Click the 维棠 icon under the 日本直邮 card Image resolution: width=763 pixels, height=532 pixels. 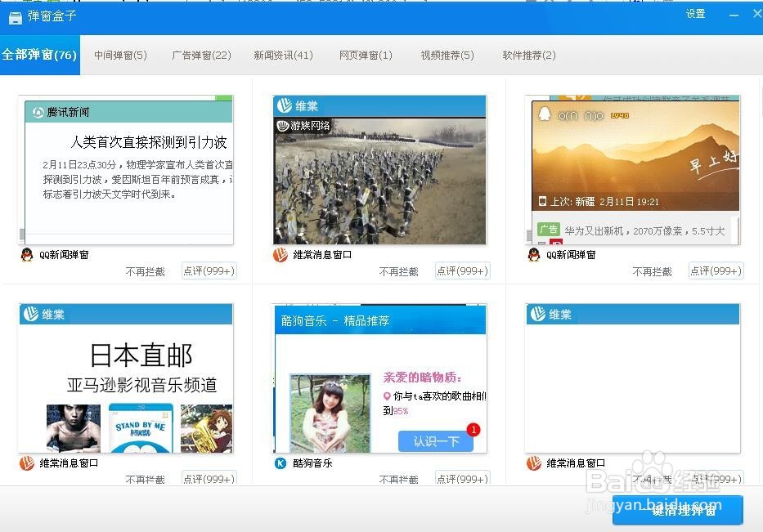click(27, 463)
